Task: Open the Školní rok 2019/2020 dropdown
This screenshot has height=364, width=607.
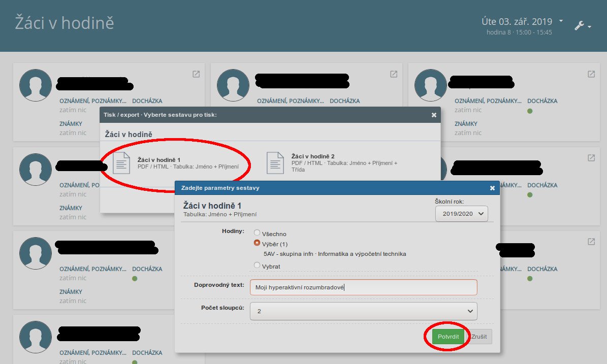Action: [461, 214]
